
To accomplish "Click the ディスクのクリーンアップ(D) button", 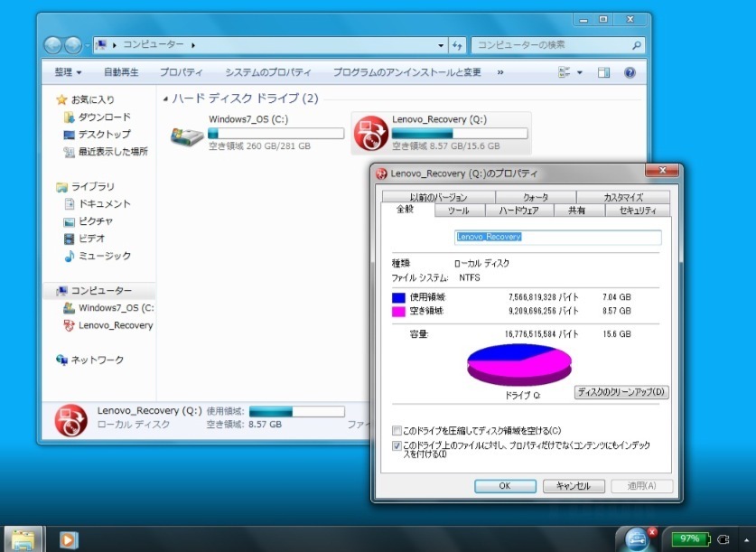I will (x=621, y=392).
